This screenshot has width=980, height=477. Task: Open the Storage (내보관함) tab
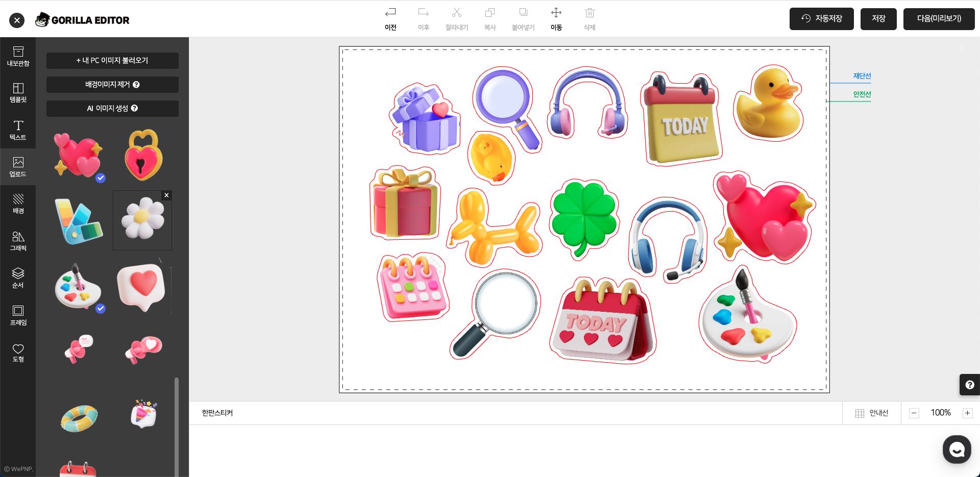[x=18, y=56]
